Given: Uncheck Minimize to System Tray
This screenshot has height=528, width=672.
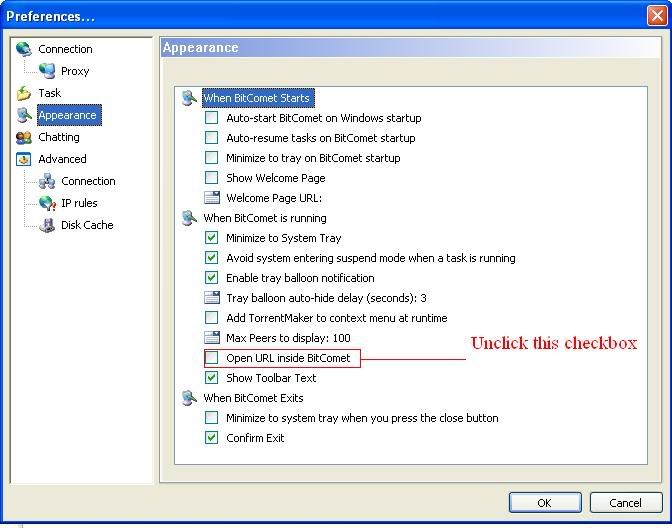Looking at the screenshot, I should (211, 237).
